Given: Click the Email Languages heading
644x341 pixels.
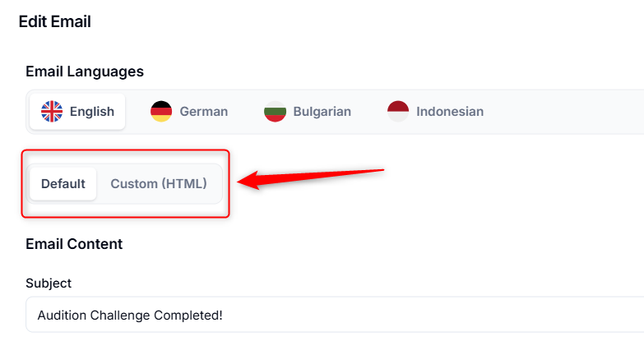Looking at the screenshot, I should click(85, 71).
